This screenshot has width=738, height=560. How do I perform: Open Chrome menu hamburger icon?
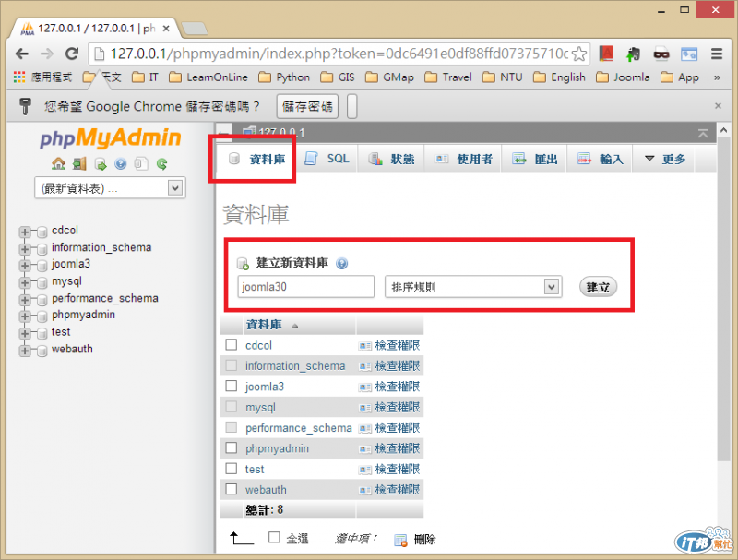717,54
